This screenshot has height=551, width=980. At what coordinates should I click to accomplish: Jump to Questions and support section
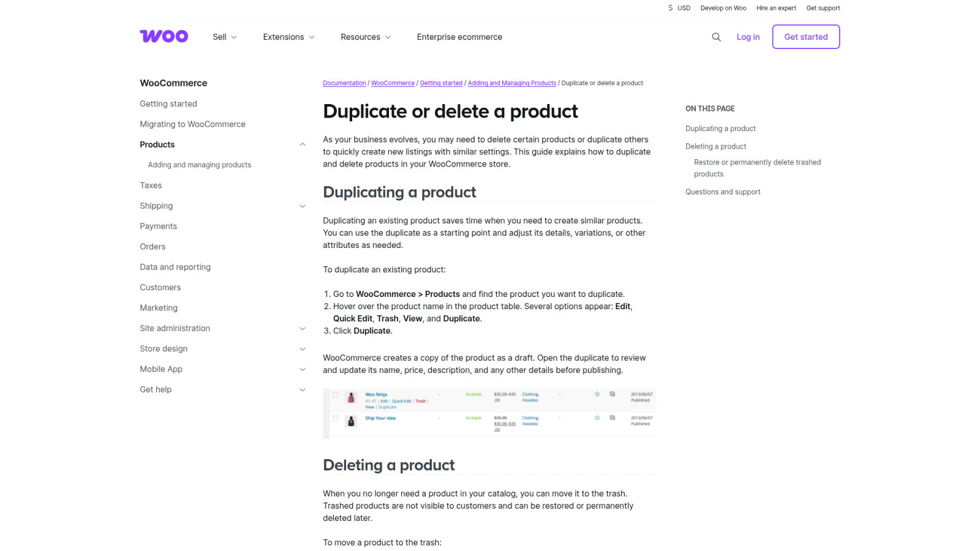pyautogui.click(x=723, y=192)
